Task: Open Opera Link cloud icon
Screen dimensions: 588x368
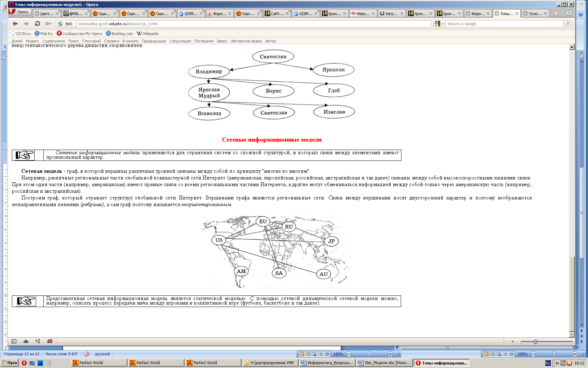Action: tap(26, 341)
